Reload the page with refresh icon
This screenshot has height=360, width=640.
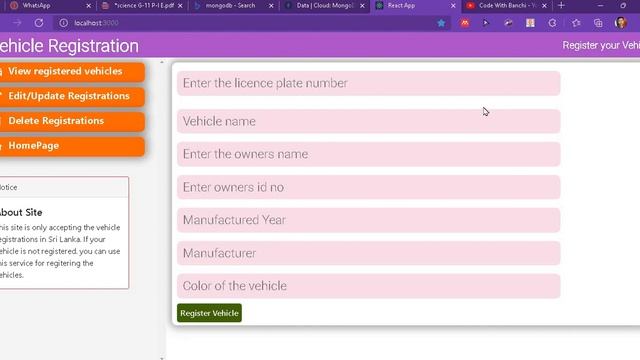coord(39,23)
